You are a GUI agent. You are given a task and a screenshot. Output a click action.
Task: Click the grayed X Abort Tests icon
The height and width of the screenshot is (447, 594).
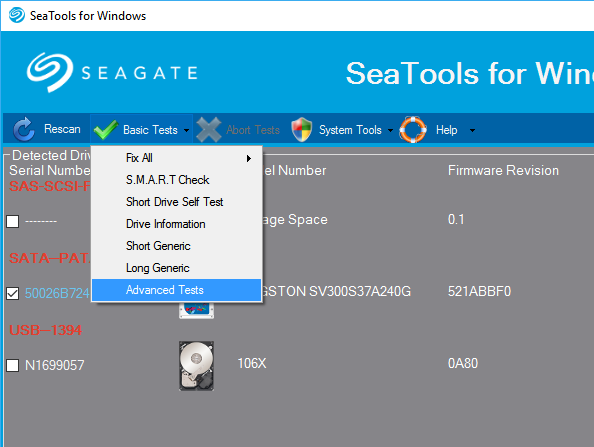(209, 130)
